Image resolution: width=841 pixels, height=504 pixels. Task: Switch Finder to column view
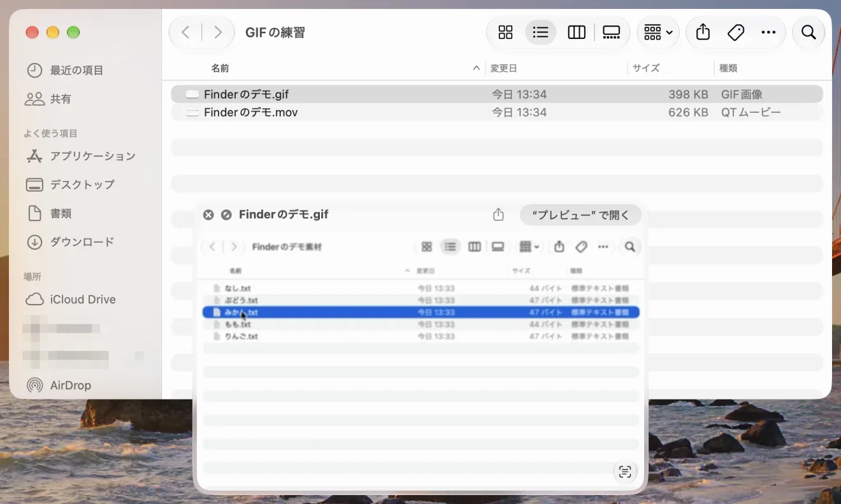[577, 32]
